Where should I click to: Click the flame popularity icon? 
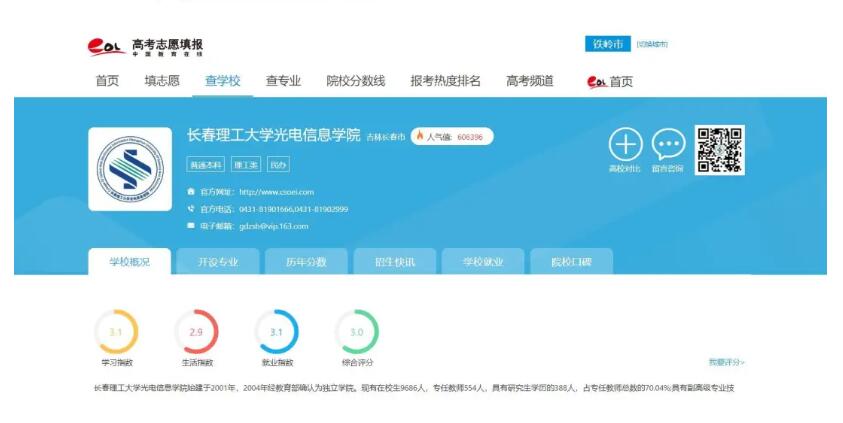click(420, 136)
